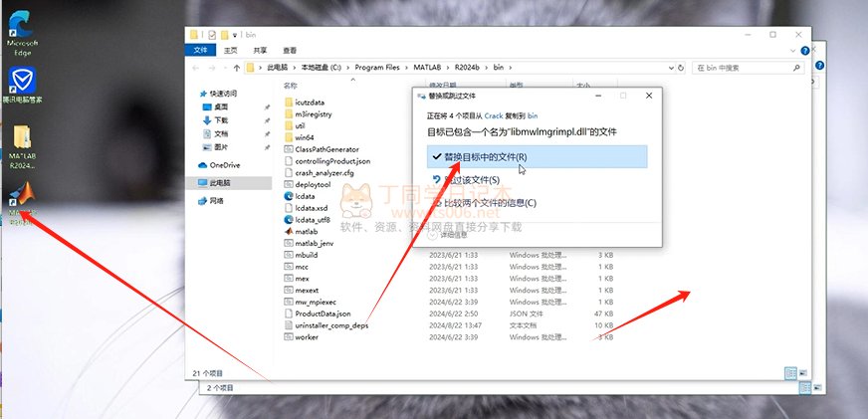Sort by the 名称 column header
Image resolution: width=868 pixels, height=419 pixels.
(x=291, y=86)
